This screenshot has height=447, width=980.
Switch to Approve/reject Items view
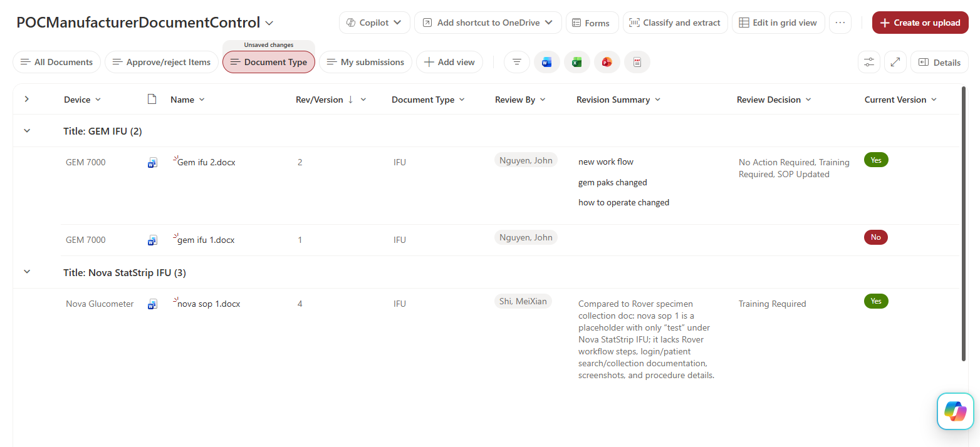(162, 62)
